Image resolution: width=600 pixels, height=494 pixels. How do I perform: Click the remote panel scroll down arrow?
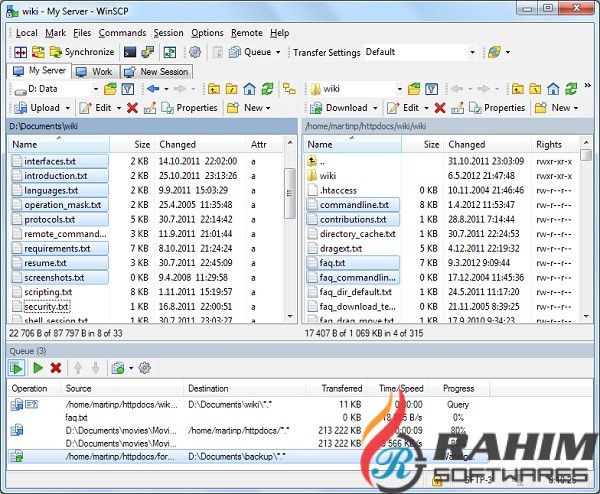(586, 316)
